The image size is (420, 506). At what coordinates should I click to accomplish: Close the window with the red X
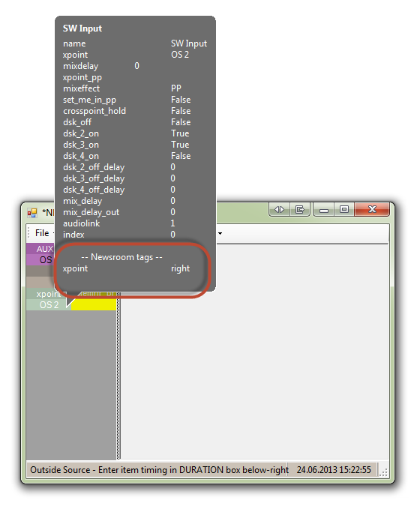point(372,210)
